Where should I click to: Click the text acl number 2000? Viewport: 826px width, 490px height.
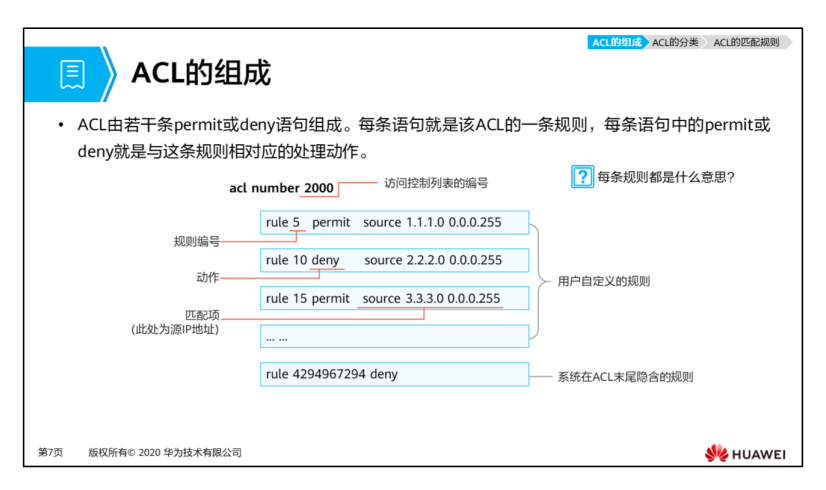[281, 188]
